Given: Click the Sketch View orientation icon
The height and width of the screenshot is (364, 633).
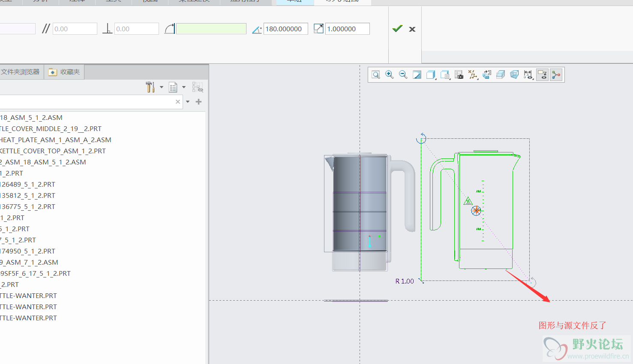Looking at the screenshot, I should (x=486, y=75).
